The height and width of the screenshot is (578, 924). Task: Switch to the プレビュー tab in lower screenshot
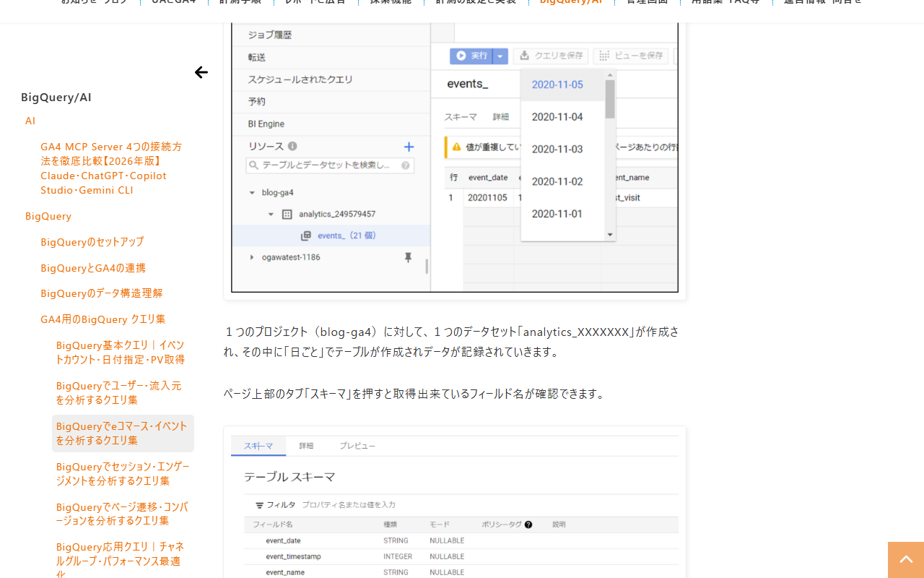click(357, 446)
